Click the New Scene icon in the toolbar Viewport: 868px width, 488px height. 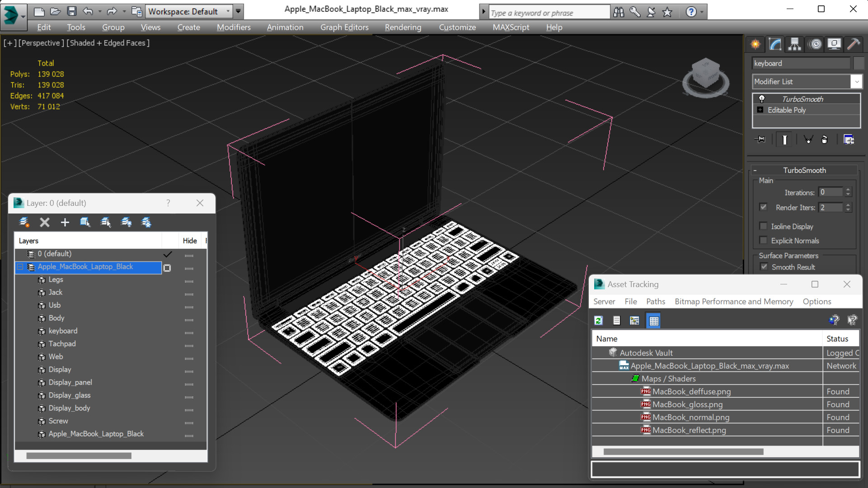(39, 11)
